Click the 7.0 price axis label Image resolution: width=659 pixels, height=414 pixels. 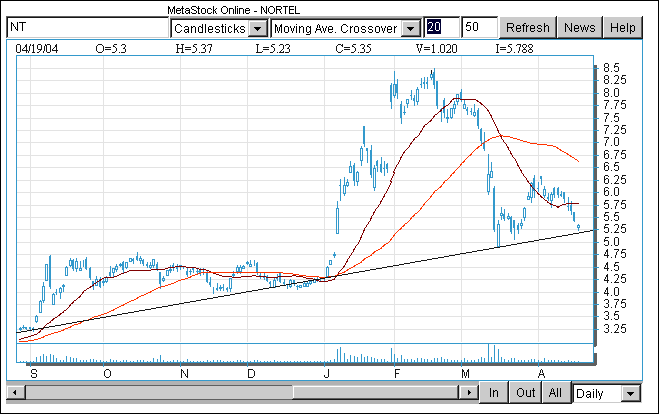pyautogui.click(x=611, y=142)
